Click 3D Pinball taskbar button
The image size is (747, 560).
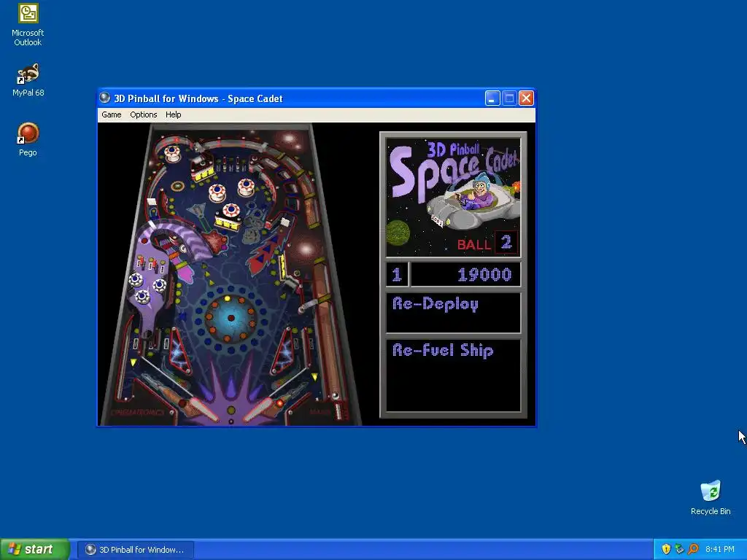click(x=136, y=550)
